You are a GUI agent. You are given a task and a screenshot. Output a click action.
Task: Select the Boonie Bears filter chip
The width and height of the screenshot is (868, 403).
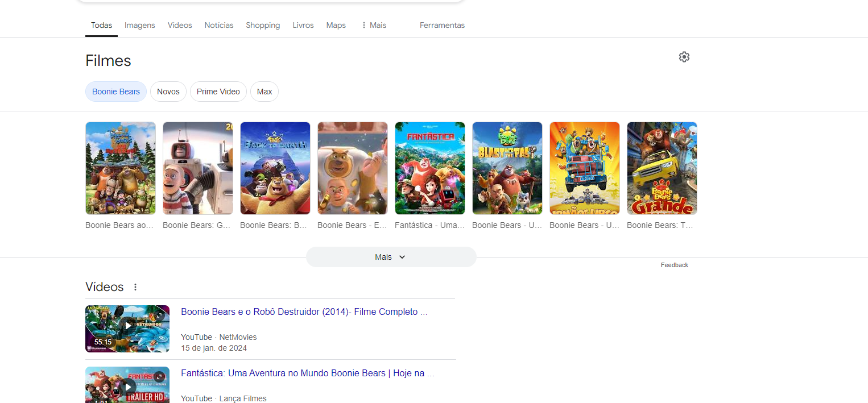coord(116,92)
